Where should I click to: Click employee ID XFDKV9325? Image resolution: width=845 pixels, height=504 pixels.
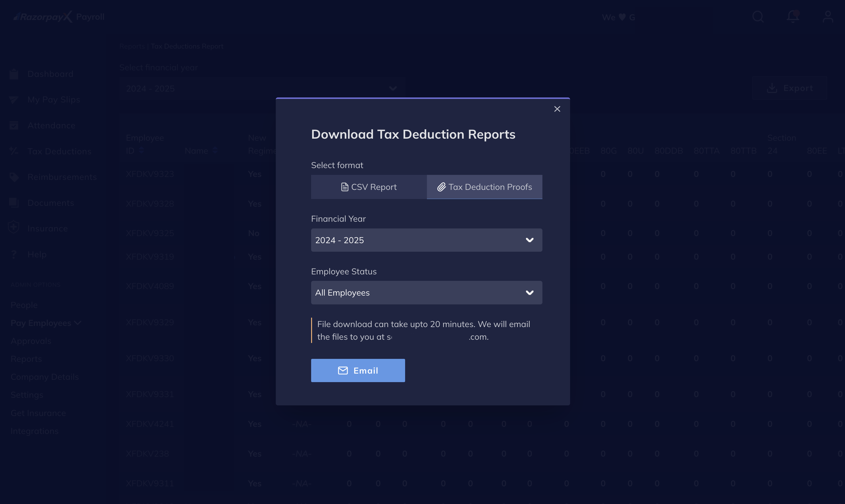(x=150, y=233)
